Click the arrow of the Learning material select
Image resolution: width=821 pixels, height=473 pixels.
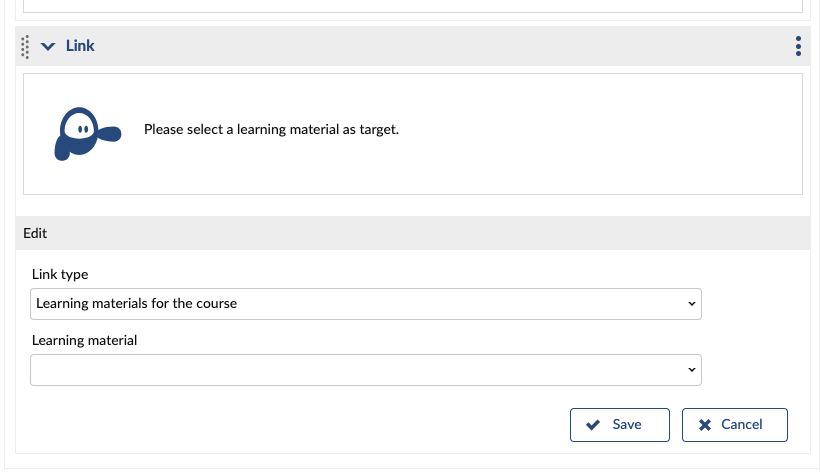tap(691, 370)
